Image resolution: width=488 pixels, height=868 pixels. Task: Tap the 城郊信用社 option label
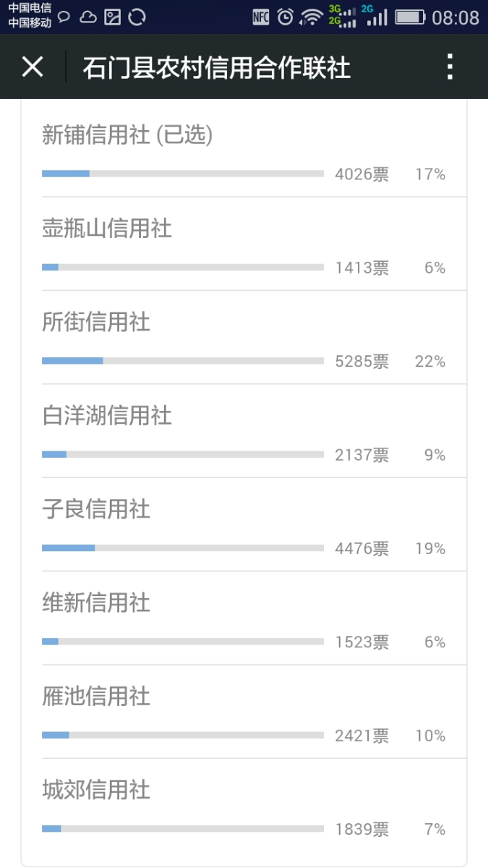96,789
